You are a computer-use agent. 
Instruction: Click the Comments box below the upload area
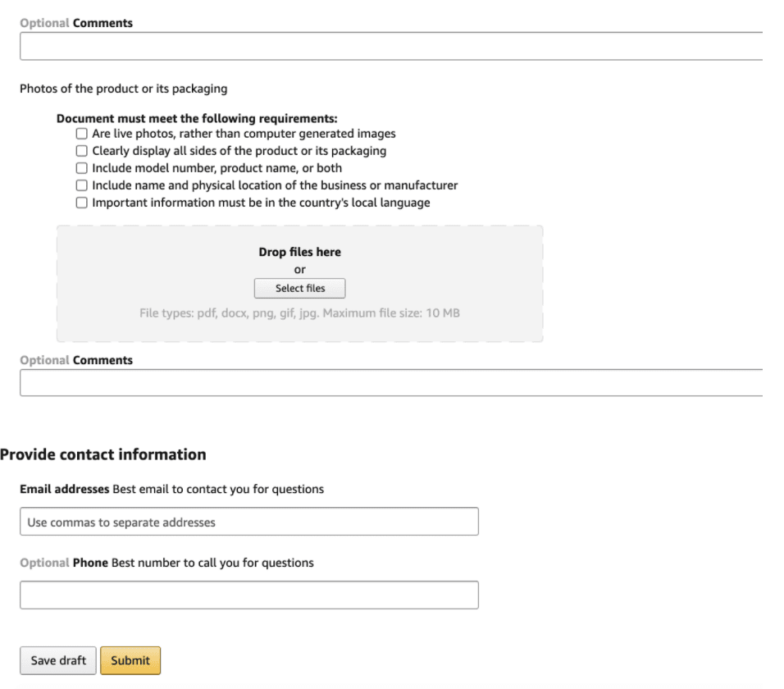(392, 382)
